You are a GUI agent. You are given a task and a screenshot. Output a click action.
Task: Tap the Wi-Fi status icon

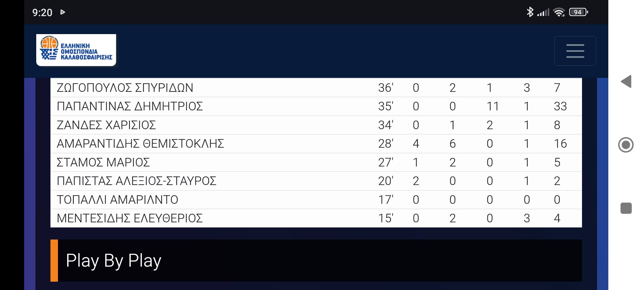(x=559, y=12)
